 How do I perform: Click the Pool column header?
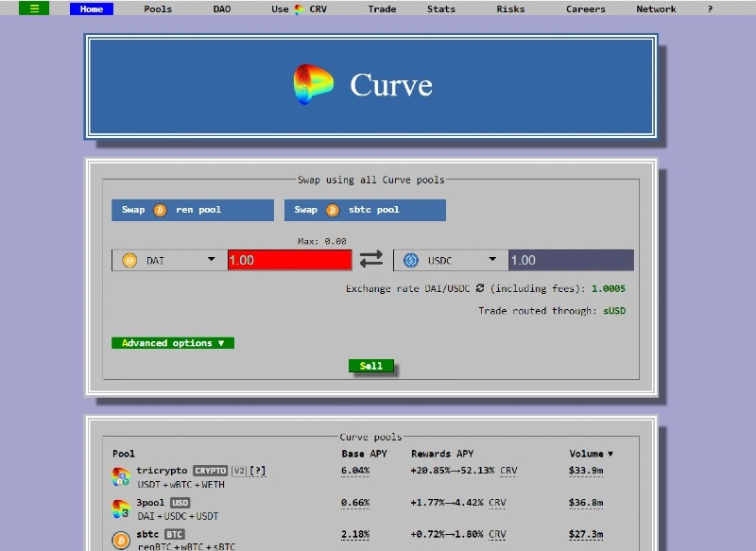click(124, 454)
